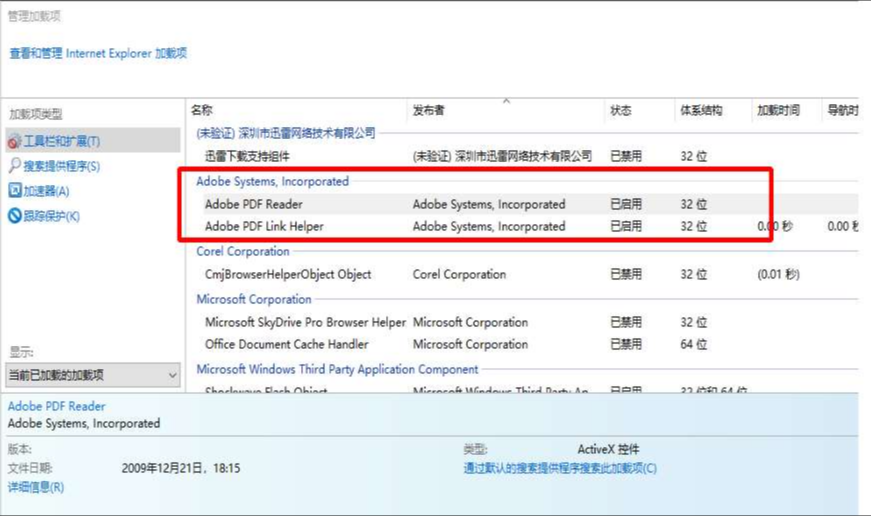Select the CmjBrowserHelperObject Object row
The width and height of the screenshot is (871, 516).
pyautogui.click(x=530, y=274)
